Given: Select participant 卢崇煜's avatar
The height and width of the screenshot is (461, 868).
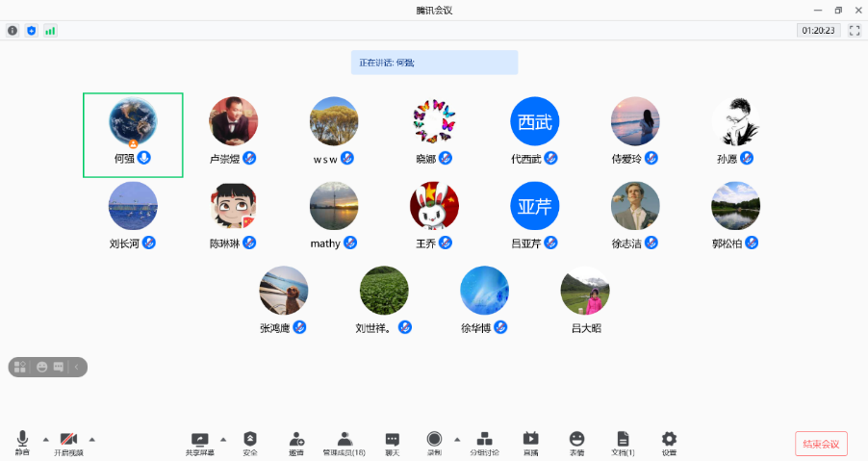Looking at the screenshot, I should pos(233,122).
